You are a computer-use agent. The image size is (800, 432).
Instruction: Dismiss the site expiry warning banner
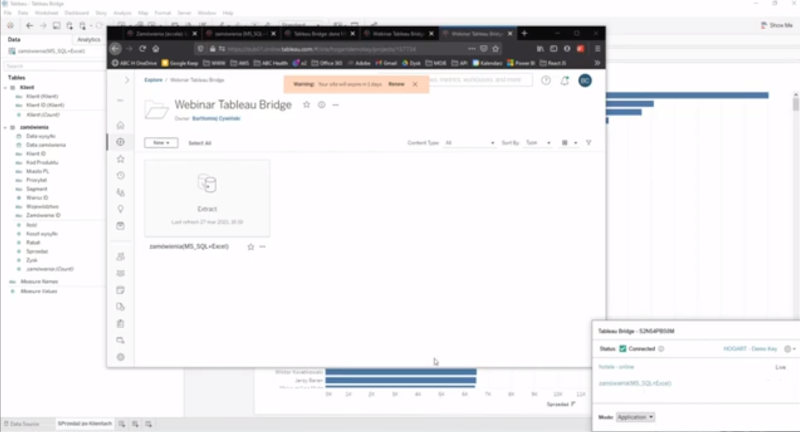[x=415, y=84]
